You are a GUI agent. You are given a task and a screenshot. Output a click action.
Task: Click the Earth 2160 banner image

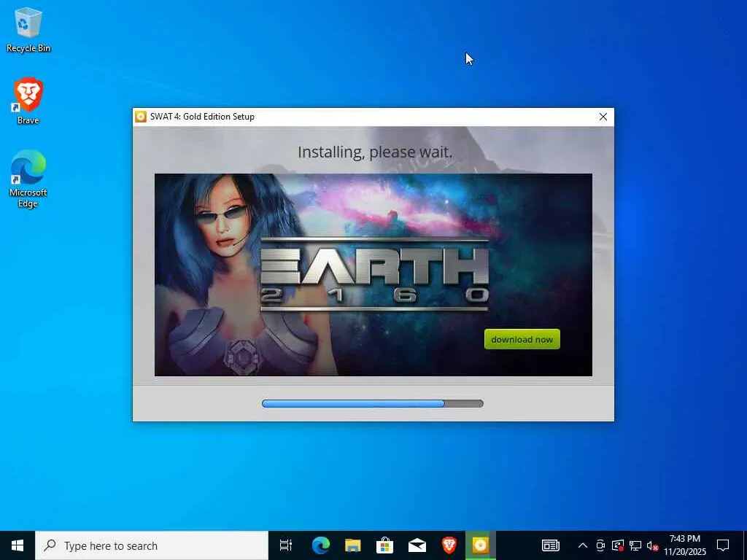pyautogui.click(x=373, y=275)
